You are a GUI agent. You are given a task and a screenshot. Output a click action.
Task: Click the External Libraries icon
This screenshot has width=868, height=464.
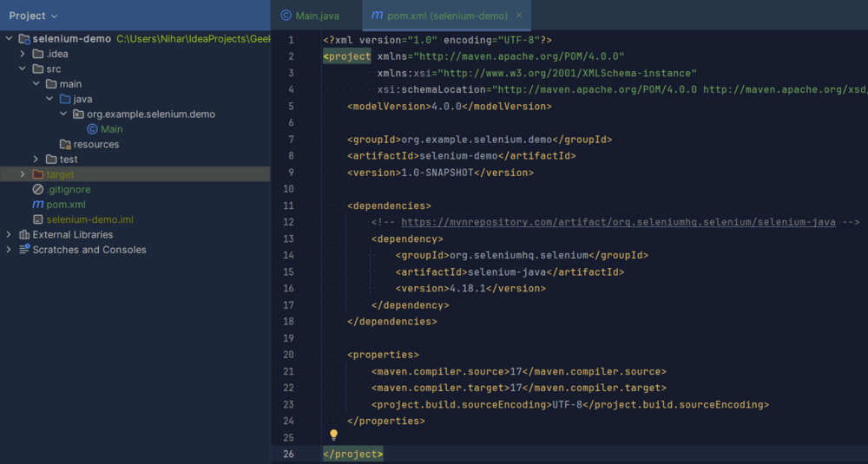click(23, 234)
